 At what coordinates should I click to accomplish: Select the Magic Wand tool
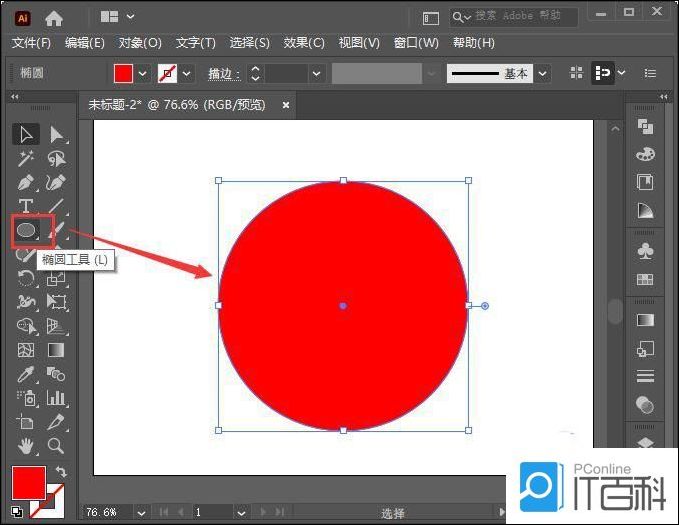point(26,159)
